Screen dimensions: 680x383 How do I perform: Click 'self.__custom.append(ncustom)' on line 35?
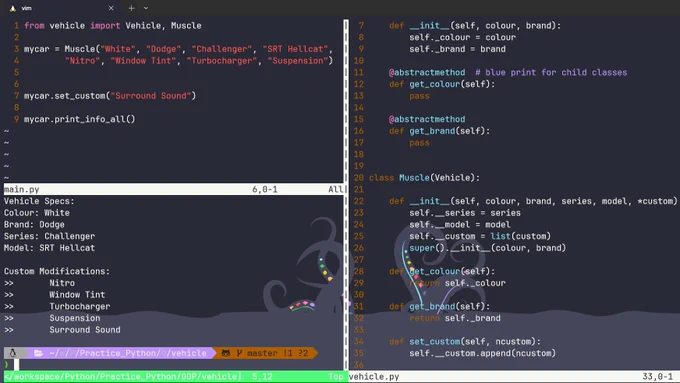pyautogui.click(x=483, y=354)
